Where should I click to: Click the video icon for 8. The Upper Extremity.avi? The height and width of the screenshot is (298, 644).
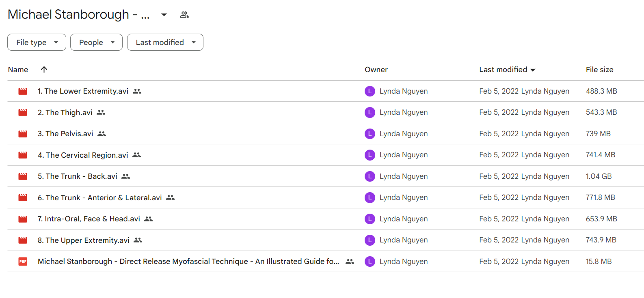pyautogui.click(x=23, y=240)
